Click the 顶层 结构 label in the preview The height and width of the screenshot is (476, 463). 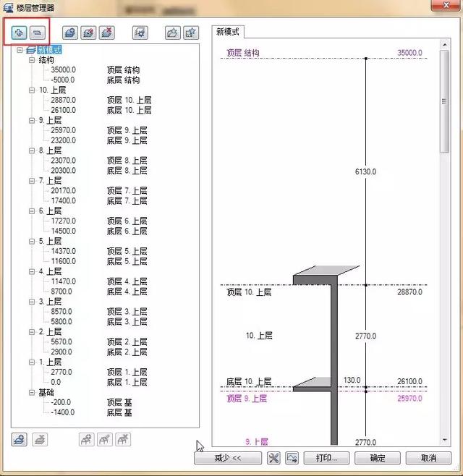(x=243, y=53)
